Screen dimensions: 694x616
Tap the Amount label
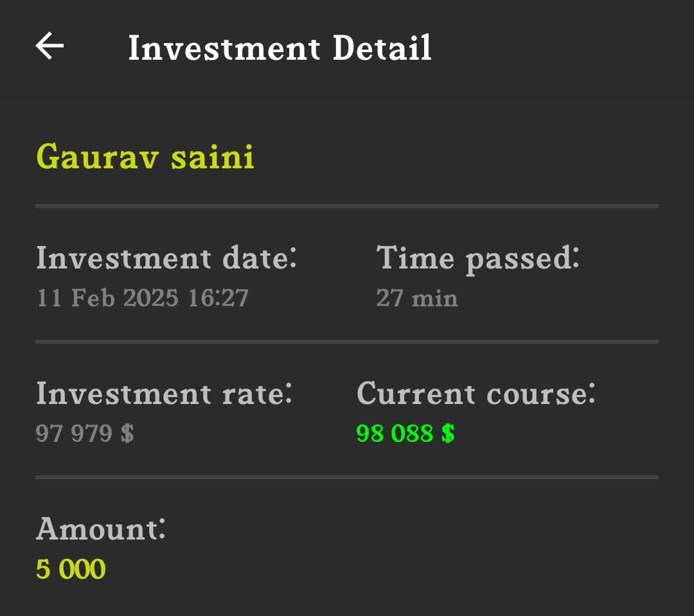[x=101, y=529]
